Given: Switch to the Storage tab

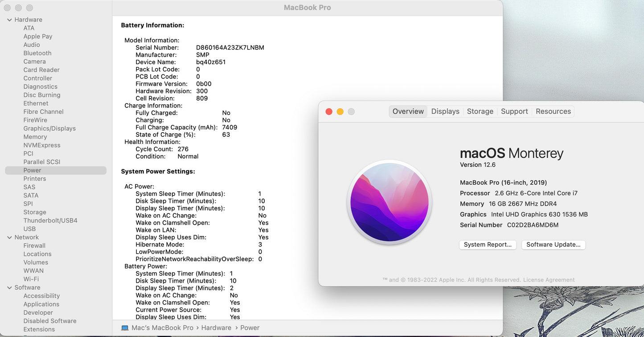Looking at the screenshot, I should pos(480,111).
